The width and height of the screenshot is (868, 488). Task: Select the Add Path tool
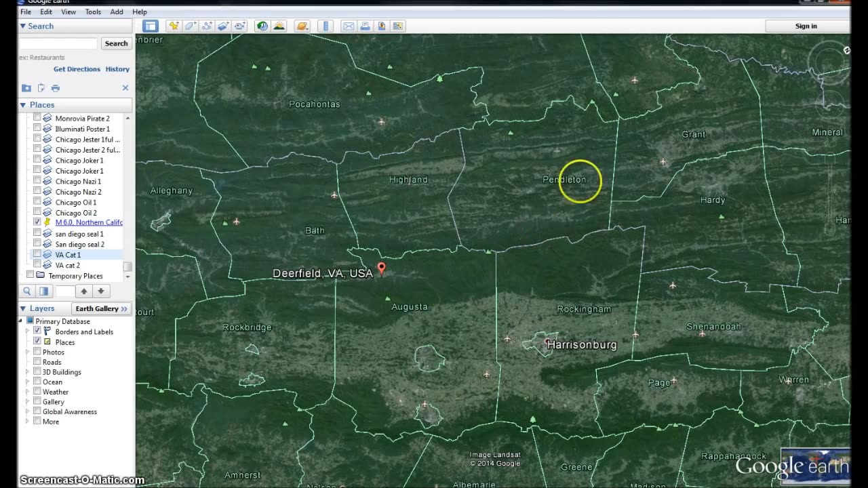coord(207,26)
